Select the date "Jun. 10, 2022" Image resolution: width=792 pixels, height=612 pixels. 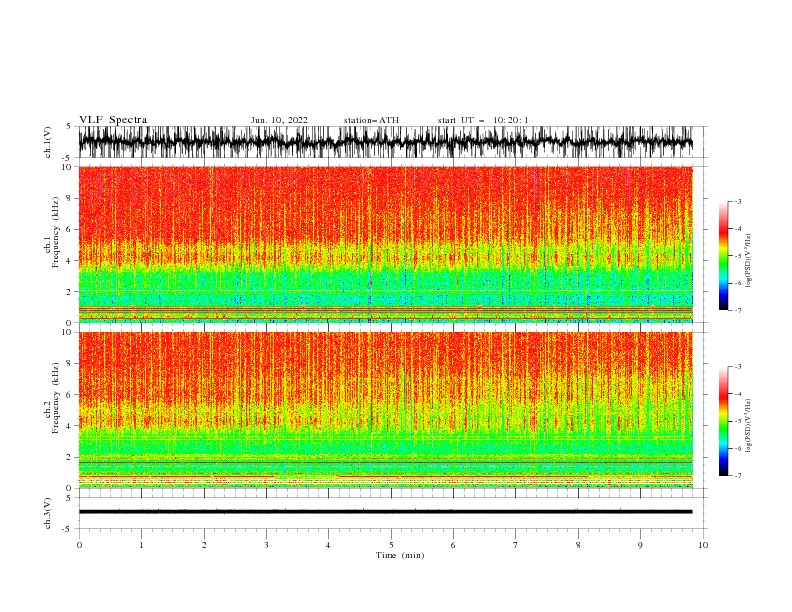[x=279, y=120]
